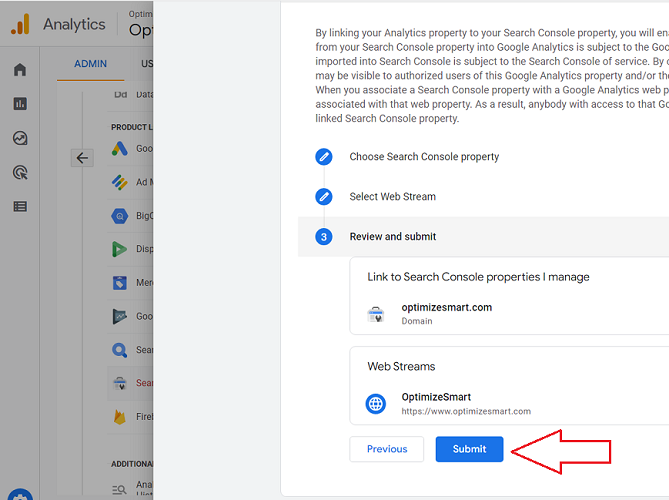669x500 pixels.
Task: Click the ADDITIONA... section heading
Action: click(x=131, y=464)
